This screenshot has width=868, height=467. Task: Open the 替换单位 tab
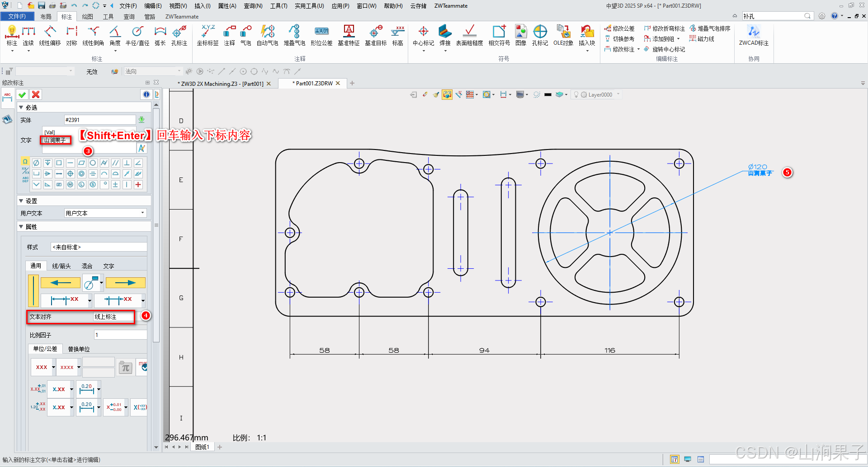[x=79, y=349]
